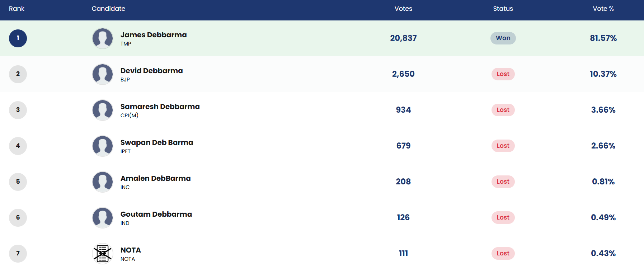Click the Won status badge
644x273 pixels.
(x=503, y=38)
